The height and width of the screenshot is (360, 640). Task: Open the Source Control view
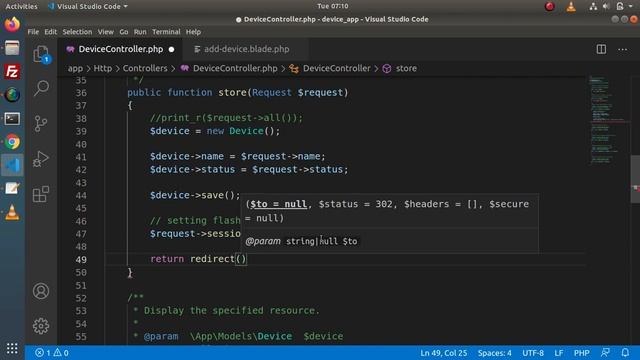[41, 124]
